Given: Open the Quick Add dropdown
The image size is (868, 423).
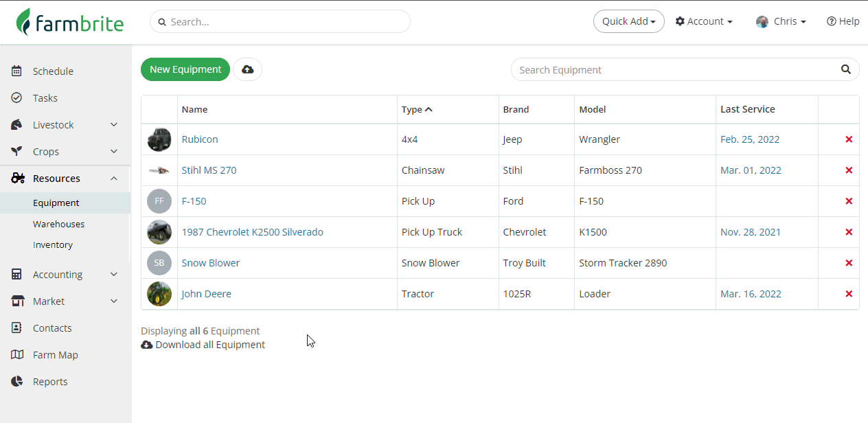Looking at the screenshot, I should (628, 21).
